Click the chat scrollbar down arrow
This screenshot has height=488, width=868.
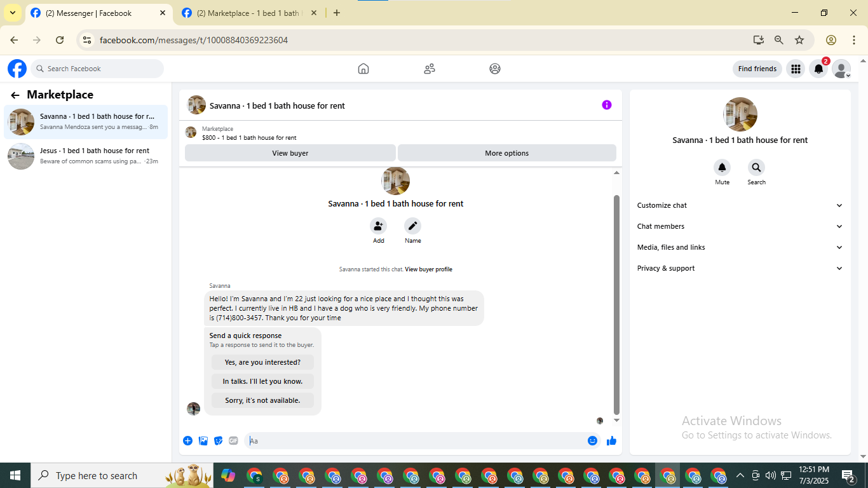[616, 420]
